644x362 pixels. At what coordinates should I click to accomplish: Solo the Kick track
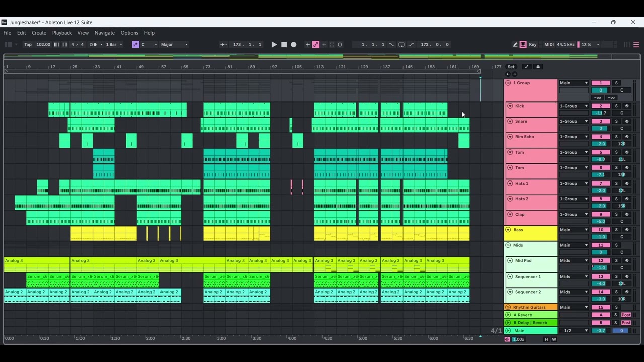click(616, 106)
